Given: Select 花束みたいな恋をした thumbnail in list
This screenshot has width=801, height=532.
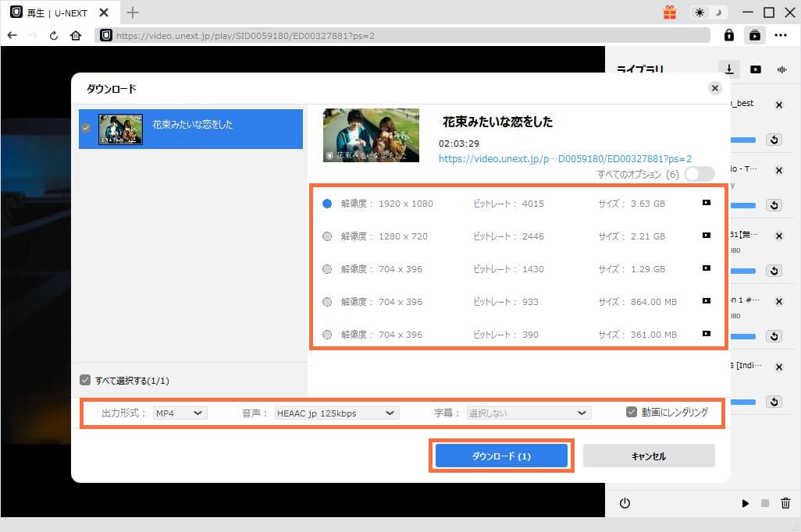Looking at the screenshot, I should click(x=120, y=129).
